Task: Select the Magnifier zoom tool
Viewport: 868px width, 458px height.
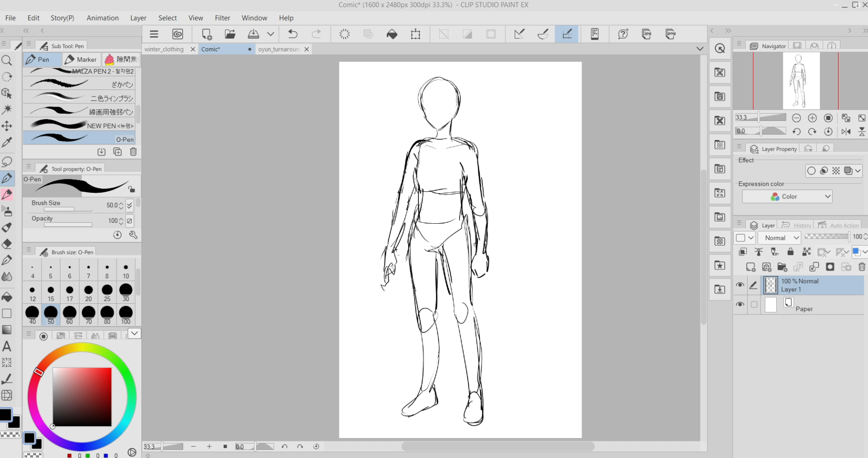Action: click(7, 60)
